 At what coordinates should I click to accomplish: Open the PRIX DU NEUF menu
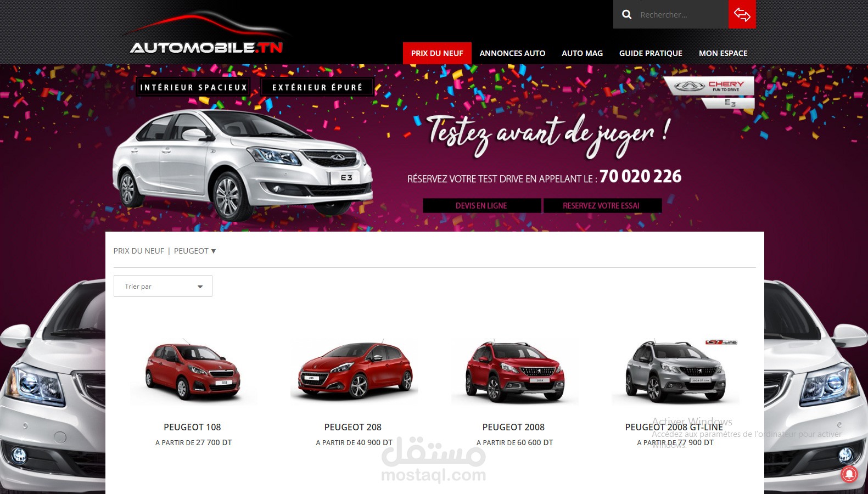pos(437,53)
